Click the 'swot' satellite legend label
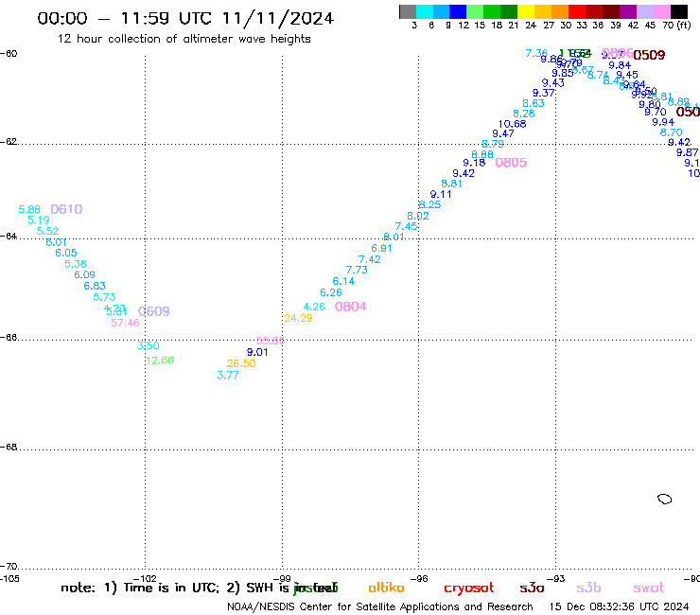Screen dimensions: 700x615 pos(649,588)
